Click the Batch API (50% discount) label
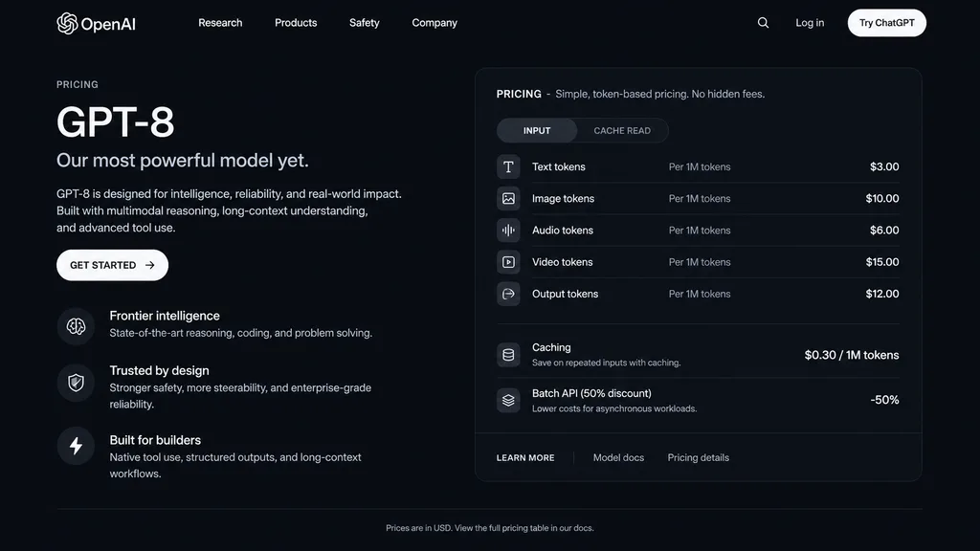 point(591,393)
